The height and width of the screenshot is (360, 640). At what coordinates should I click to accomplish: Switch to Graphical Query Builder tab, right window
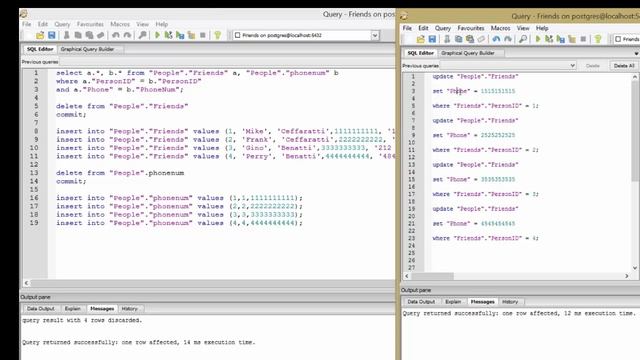pos(468,53)
